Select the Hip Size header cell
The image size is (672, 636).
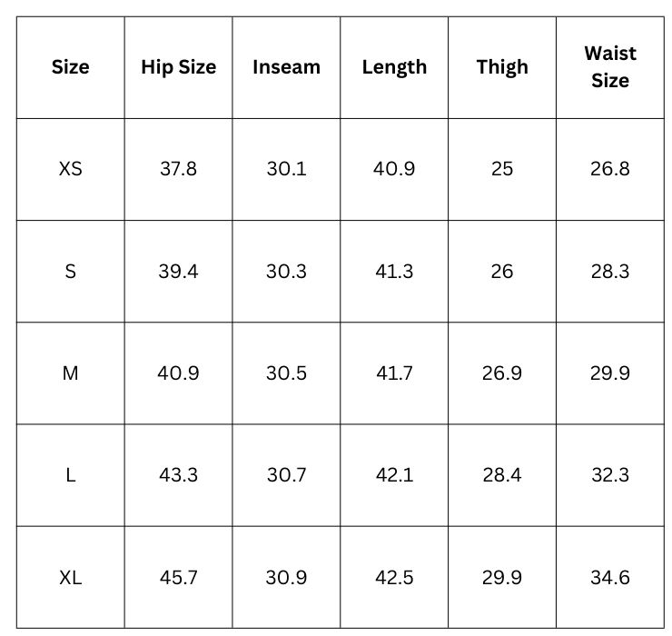[x=178, y=67]
